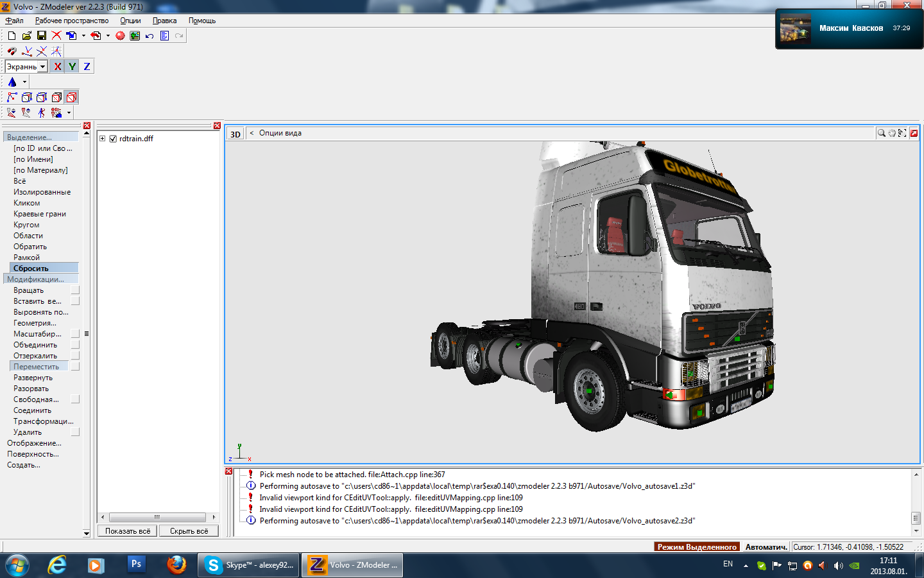Open the Опции вида viewport menu

280,133
